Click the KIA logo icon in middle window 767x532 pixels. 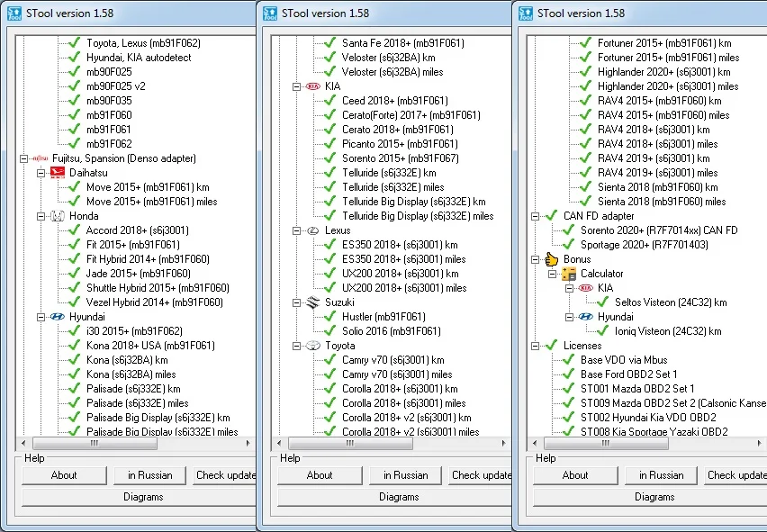313,86
